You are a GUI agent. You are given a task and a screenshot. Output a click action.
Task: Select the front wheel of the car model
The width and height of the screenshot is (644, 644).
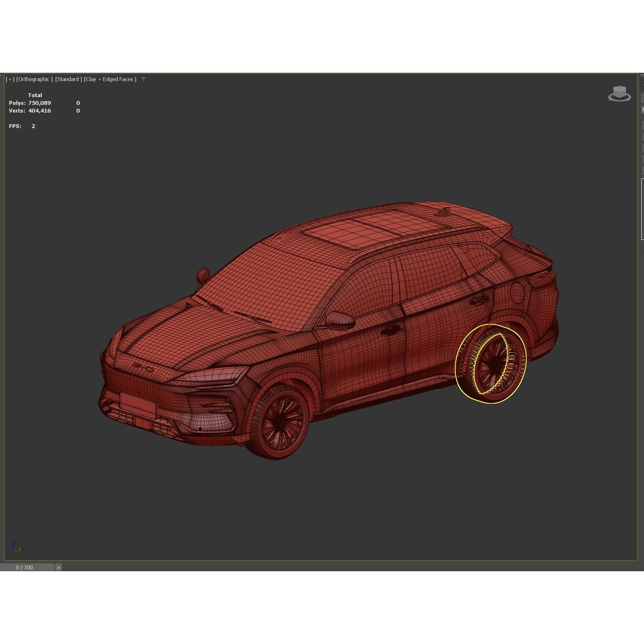point(279,421)
